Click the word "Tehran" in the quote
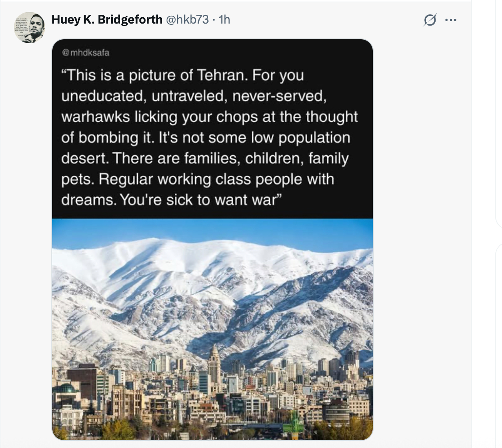Screen dimensions: 502x448 [x=222, y=75]
